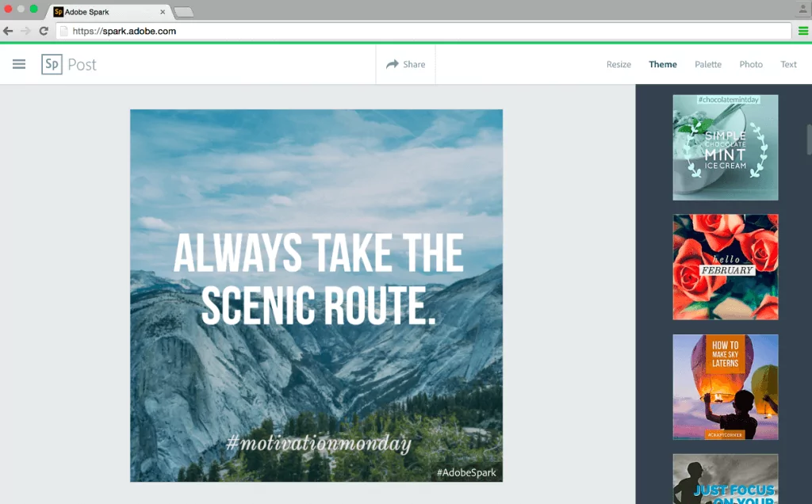Viewport: 812px width, 504px height.
Task: Click the Adobe Spark Sp logo
Action: 52,64
